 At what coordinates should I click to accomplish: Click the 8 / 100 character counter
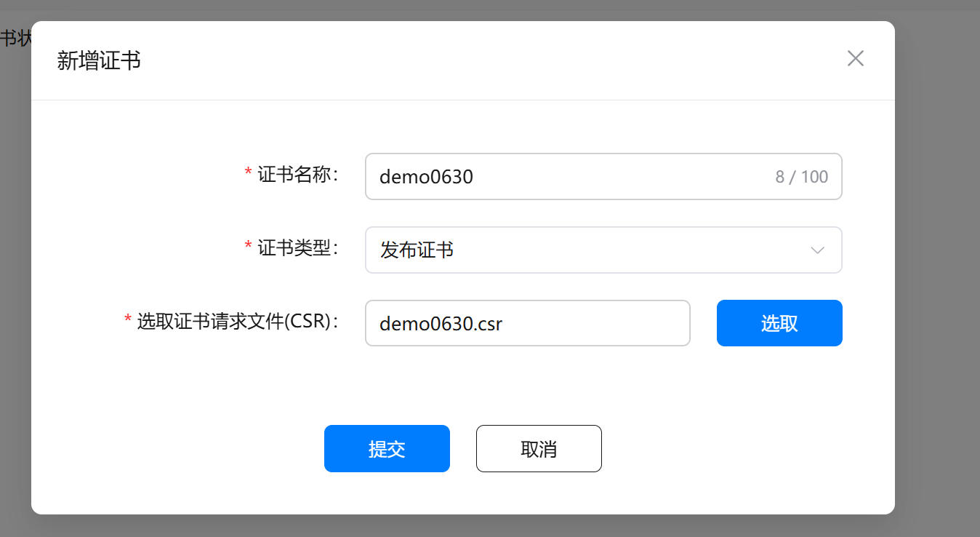[x=802, y=177]
